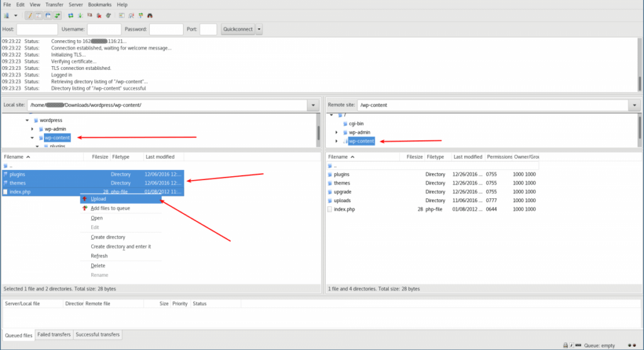Expand the remote wp-admin tree node
The image size is (644, 350).
pos(336,132)
